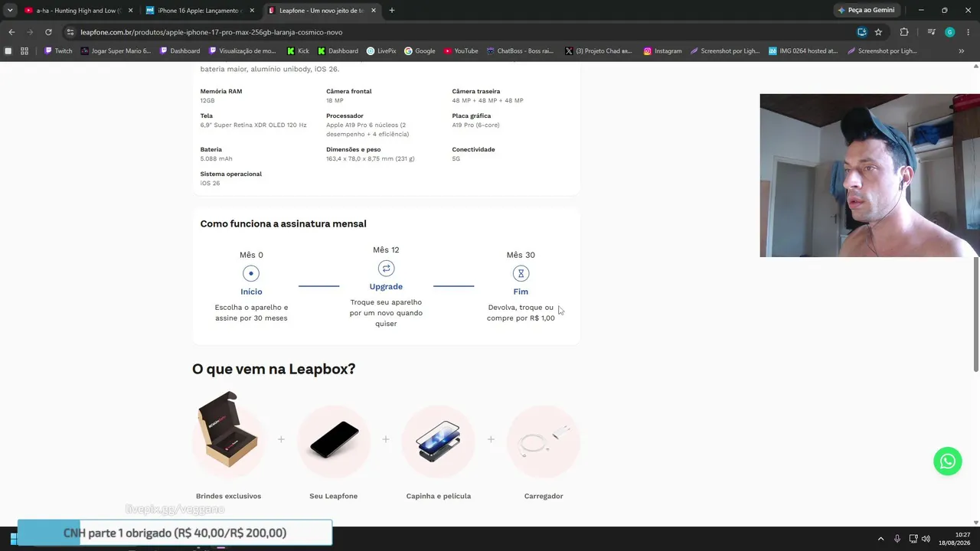Click the 'Conectividade' spec label
This screenshot has width=980, height=551.
(x=473, y=149)
